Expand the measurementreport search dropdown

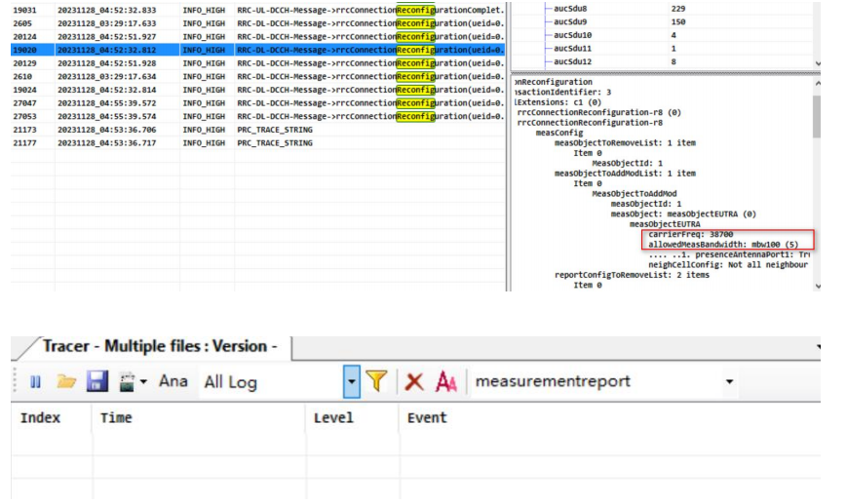(x=730, y=382)
